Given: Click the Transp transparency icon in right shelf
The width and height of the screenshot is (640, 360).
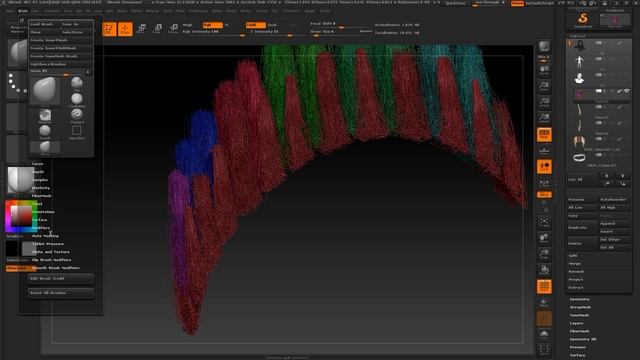Looking at the screenshot, I should point(544,302).
